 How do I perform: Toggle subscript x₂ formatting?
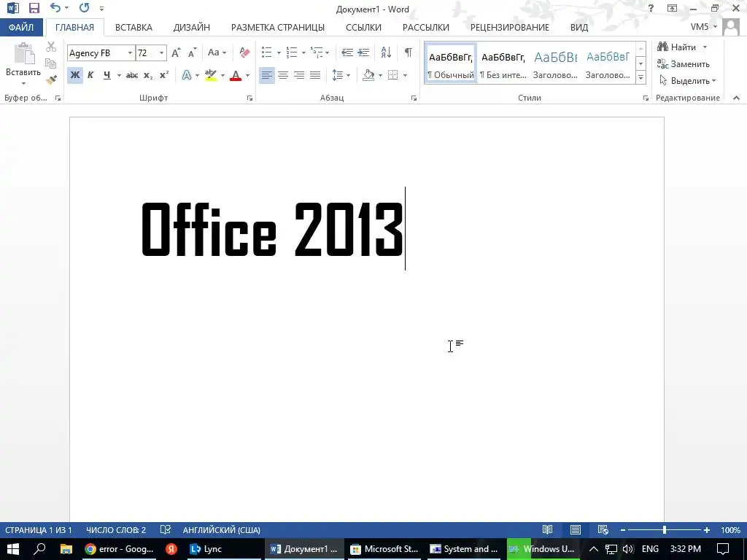[148, 75]
